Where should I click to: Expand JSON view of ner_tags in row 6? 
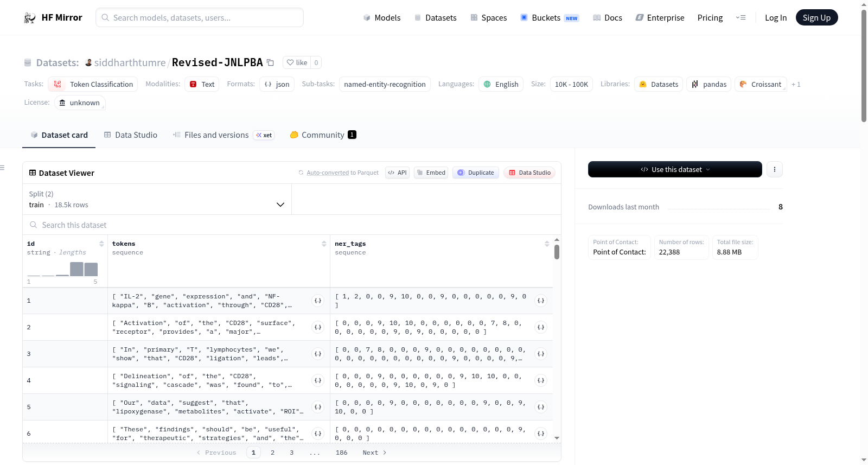pyautogui.click(x=541, y=434)
